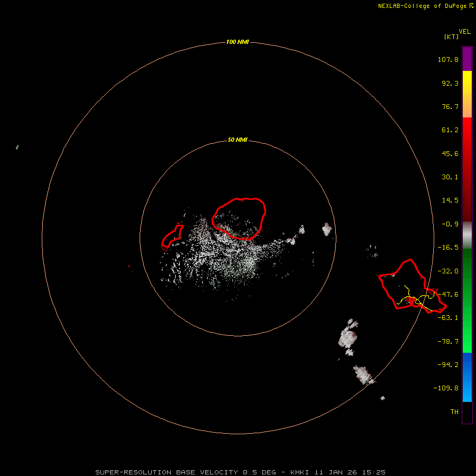This screenshot has width=476, height=476.
Task: Select the 107.8 legend value
Action: 448,59
